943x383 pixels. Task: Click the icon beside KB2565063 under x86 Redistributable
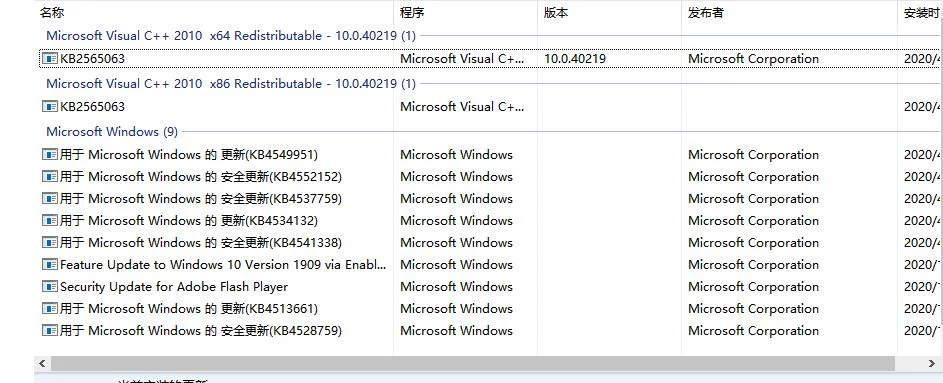pos(50,106)
